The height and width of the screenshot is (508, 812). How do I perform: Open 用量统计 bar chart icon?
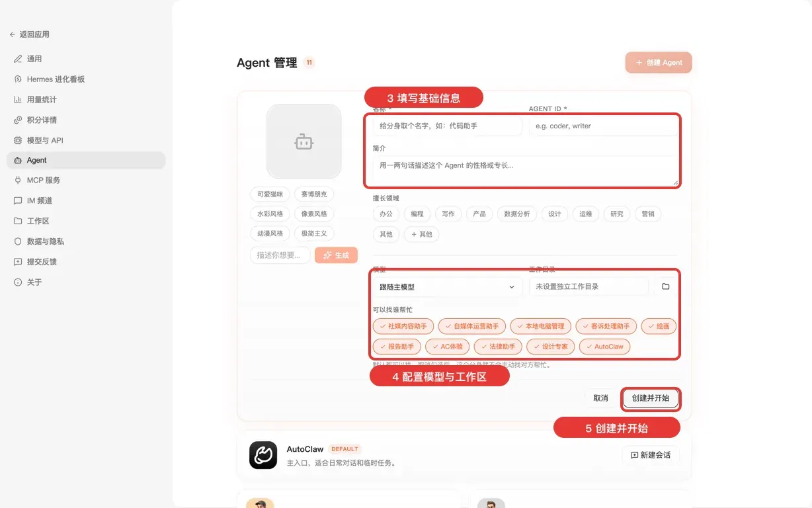click(18, 100)
